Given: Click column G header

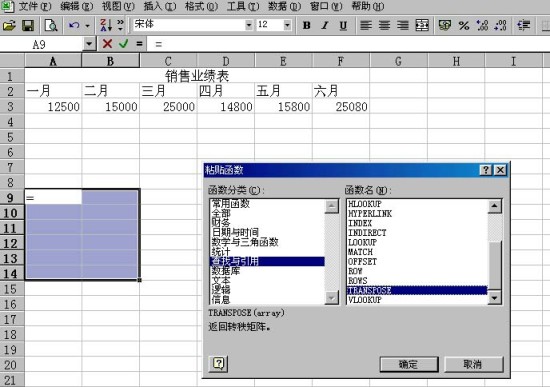Looking at the screenshot, I should 398,61.
